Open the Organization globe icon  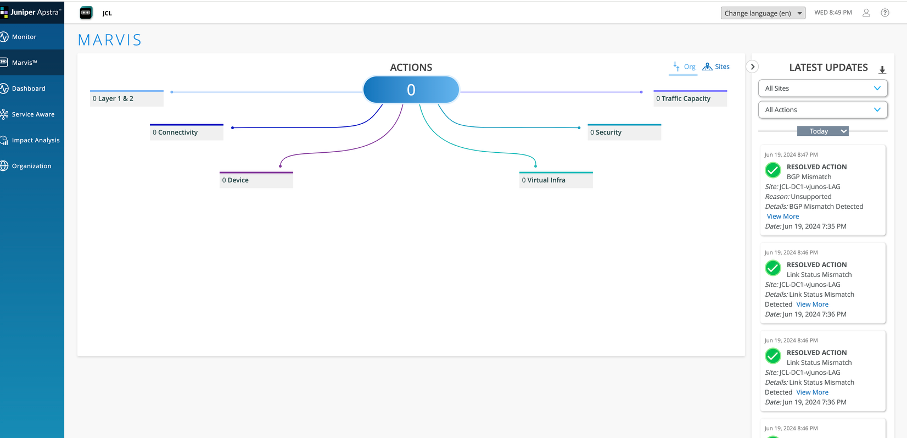[5, 166]
